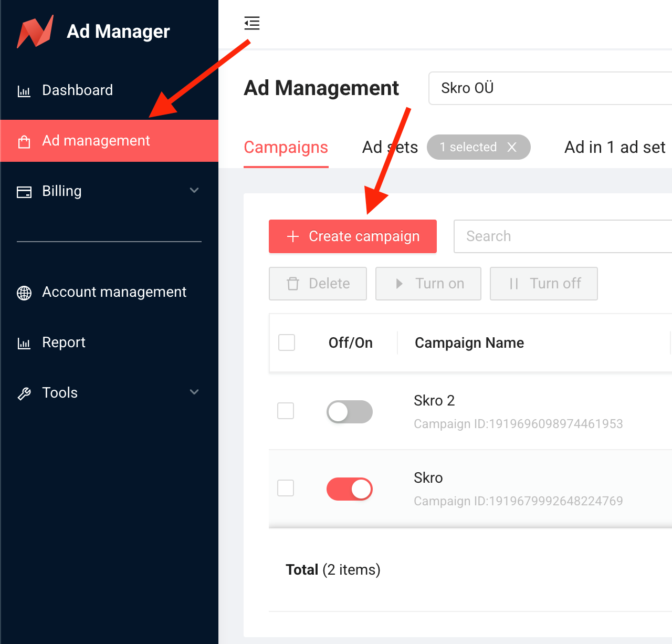This screenshot has width=672, height=644.
Task: Click Account management globe icon
Action: (24, 293)
